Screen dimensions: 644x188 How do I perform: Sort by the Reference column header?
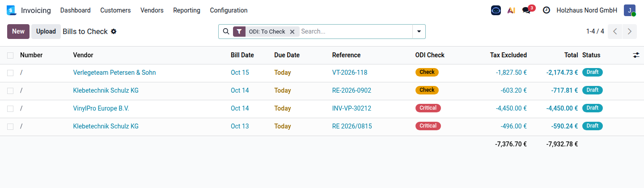[x=346, y=55]
